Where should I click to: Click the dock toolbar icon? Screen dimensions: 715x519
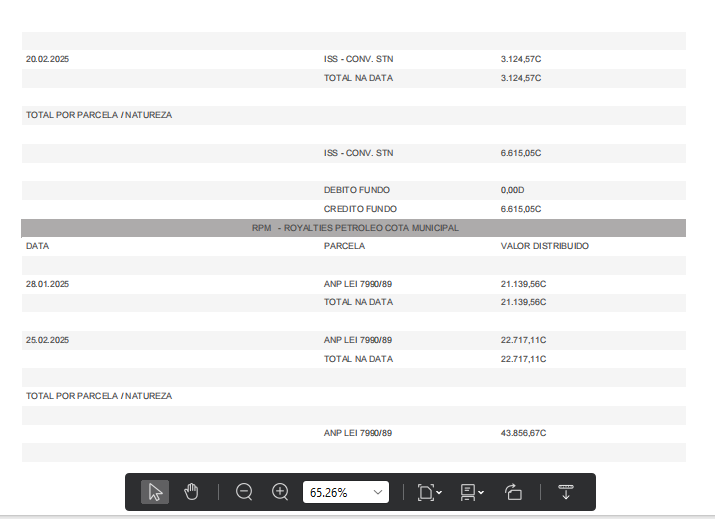pyautogui.click(x=565, y=492)
